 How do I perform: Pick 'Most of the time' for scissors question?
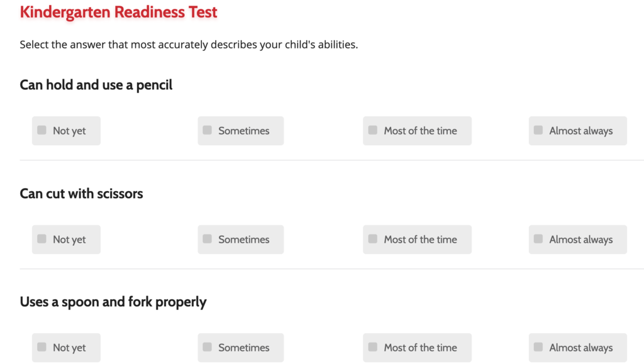417,240
